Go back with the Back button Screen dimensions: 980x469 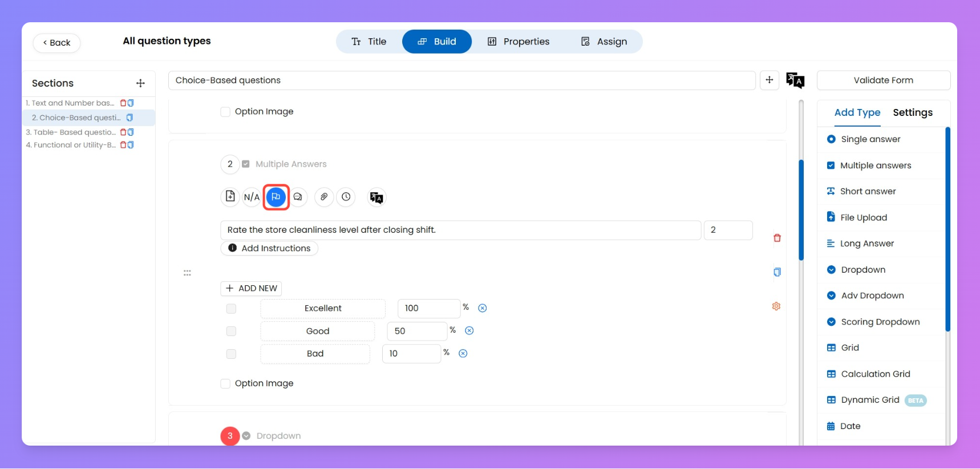(x=56, y=43)
